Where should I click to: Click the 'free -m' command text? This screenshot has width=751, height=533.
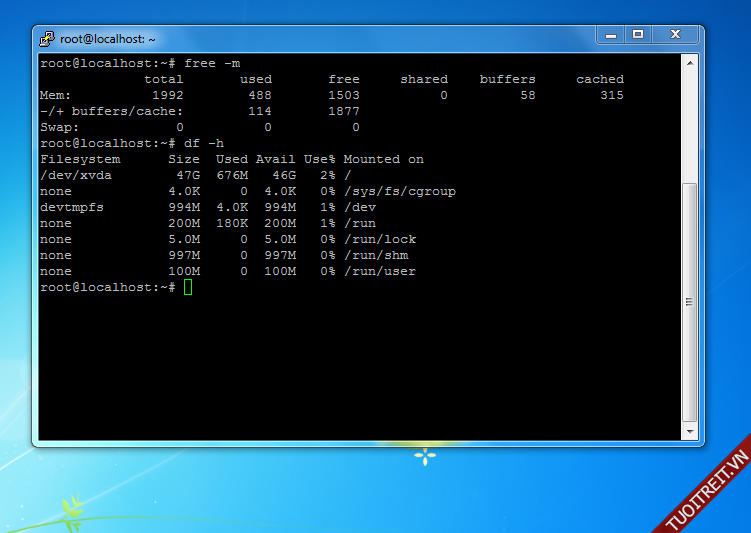pyautogui.click(x=212, y=63)
